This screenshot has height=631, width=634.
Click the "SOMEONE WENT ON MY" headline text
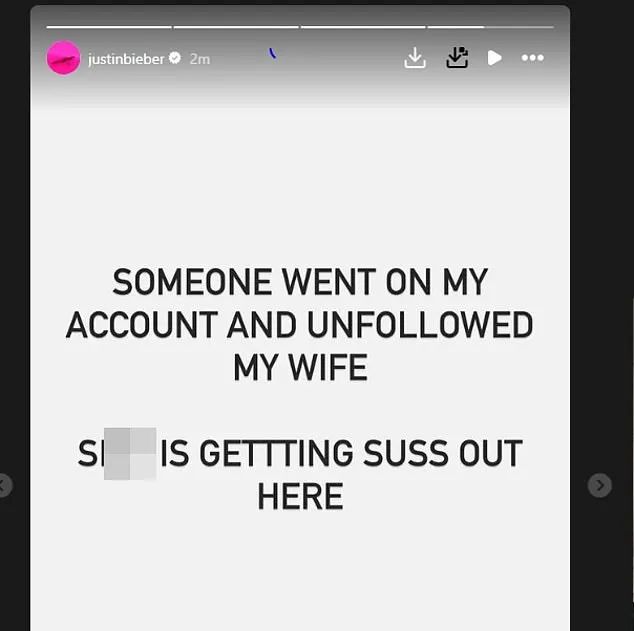300,282
